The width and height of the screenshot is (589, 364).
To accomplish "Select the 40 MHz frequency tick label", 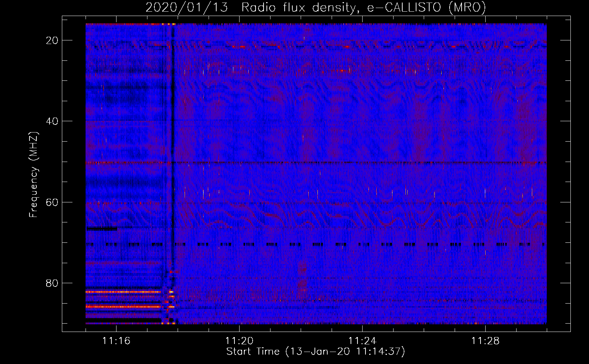I will click(52, 121).
